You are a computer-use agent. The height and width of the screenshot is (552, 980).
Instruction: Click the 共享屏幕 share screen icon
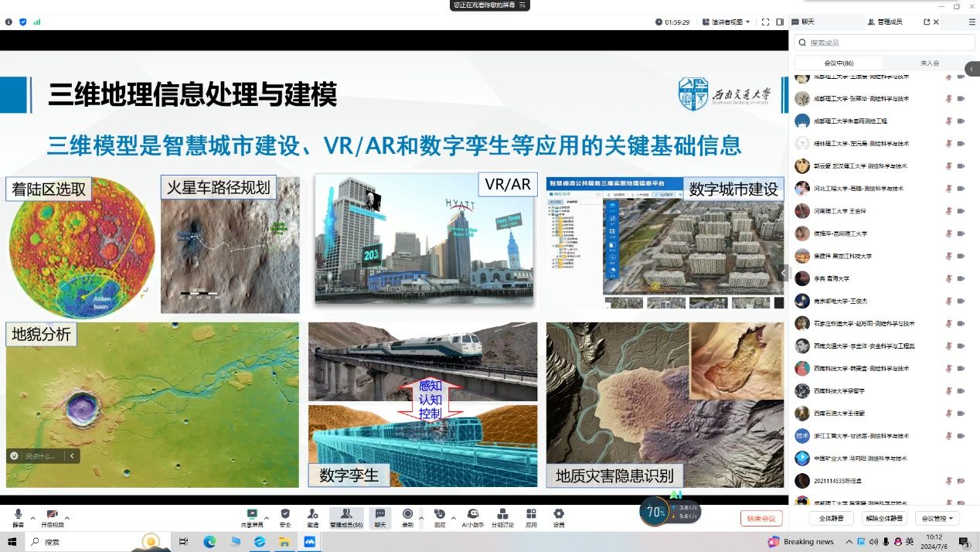251,516
